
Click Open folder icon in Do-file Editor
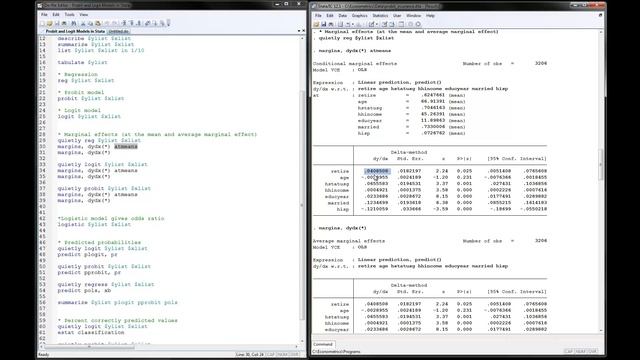coord(50,23)
